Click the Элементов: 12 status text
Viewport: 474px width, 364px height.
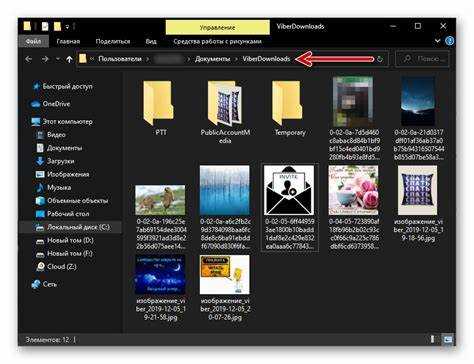47,340
